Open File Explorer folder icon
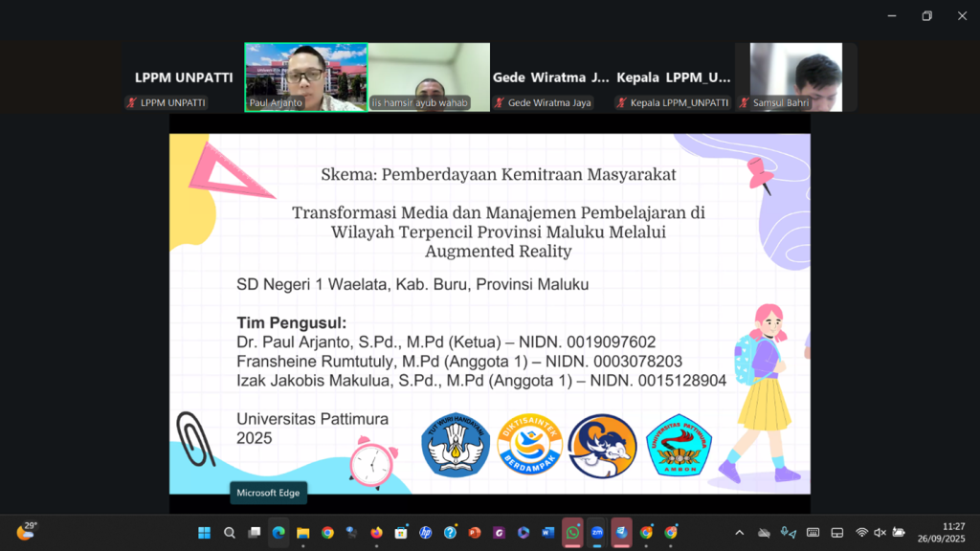This screenshot has height=551, width=980. 303,533
